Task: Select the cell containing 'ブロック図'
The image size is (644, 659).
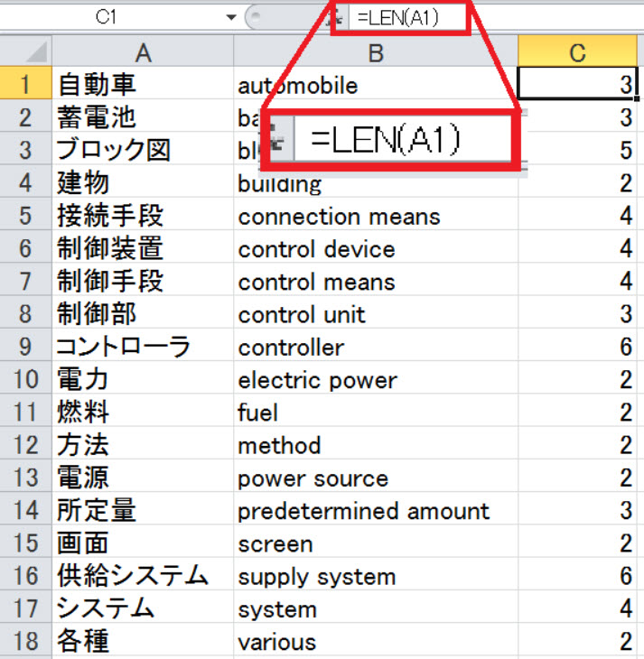Action: coord(142,151)
